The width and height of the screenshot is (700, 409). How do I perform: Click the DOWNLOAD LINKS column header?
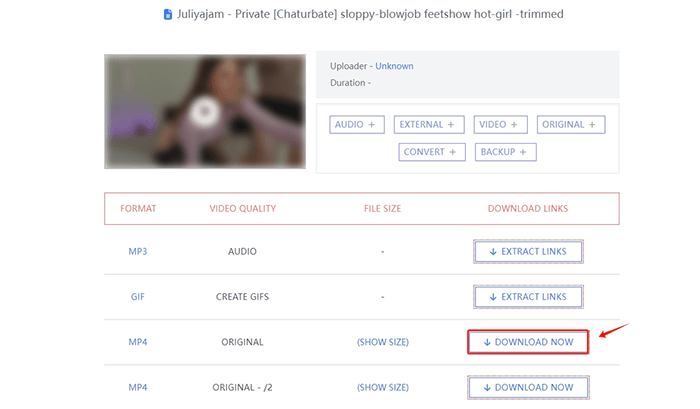pos(527,209)
